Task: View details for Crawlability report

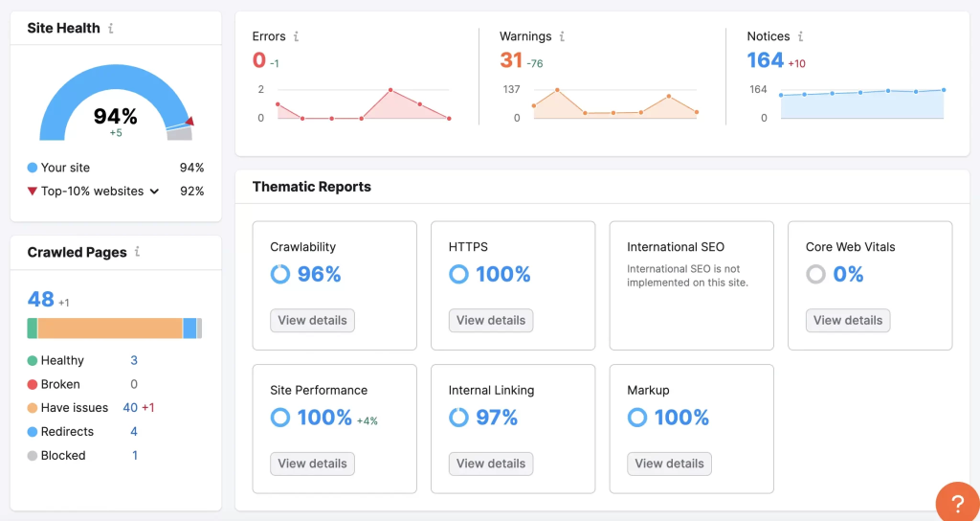Action: click(312, 320)
